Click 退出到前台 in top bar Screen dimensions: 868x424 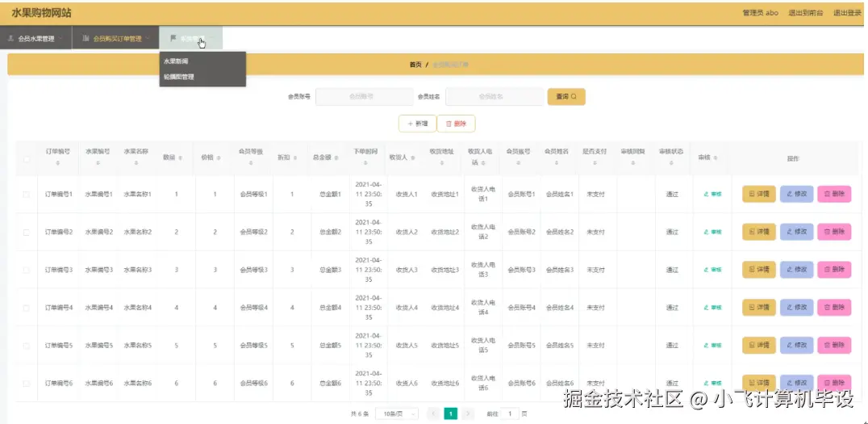pyautogui.click(x=805, y=13)
